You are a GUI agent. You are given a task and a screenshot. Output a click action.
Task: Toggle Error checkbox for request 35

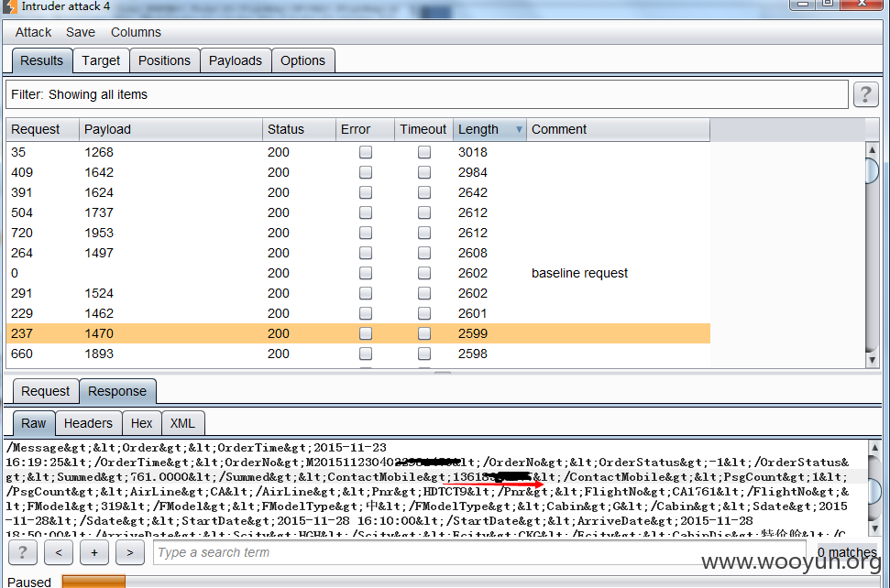(x=366, y=152)
